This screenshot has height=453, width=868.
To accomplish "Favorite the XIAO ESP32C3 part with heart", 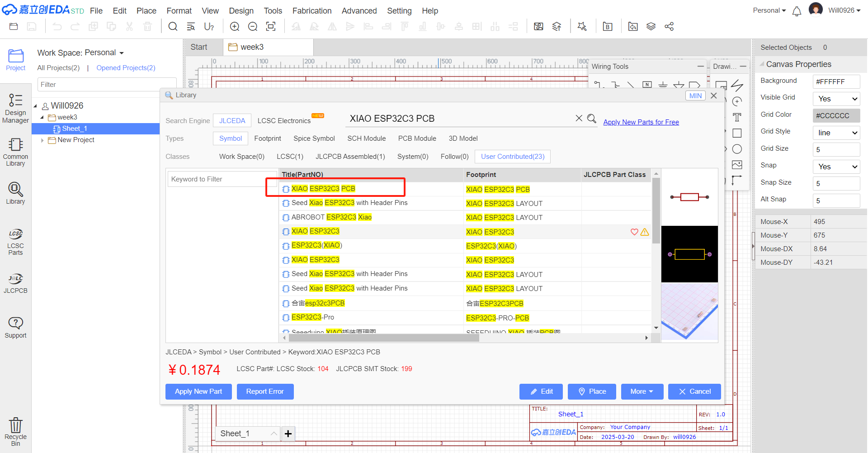I will pos(634,232).
